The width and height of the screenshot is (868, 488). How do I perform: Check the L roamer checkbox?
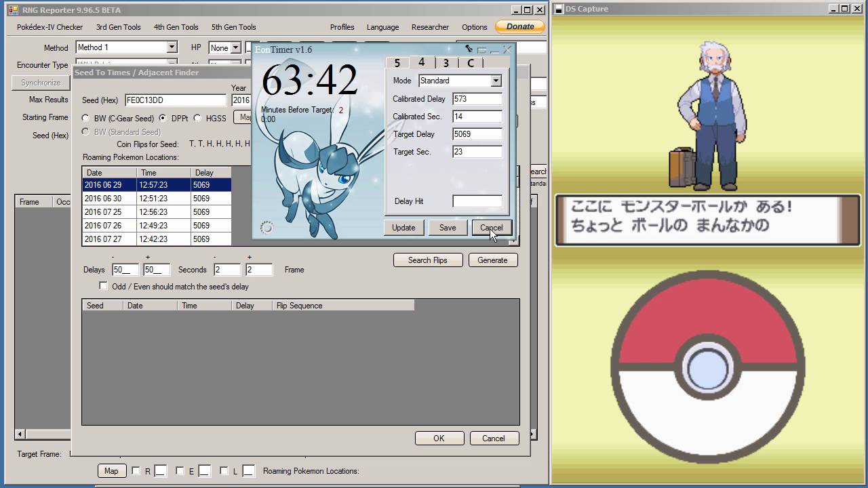pyautogui.click(x=224, y=470)
